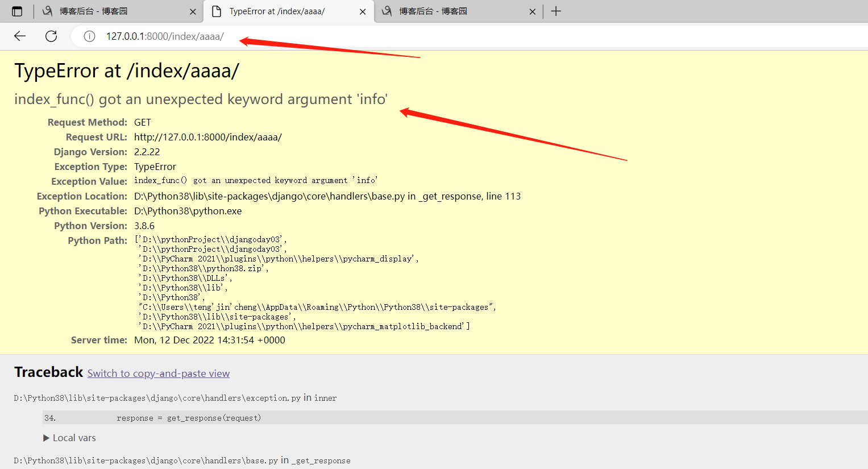This screenshot has height=469, width=868.
Task: Select the Request URL value
Action: [208, 137]
